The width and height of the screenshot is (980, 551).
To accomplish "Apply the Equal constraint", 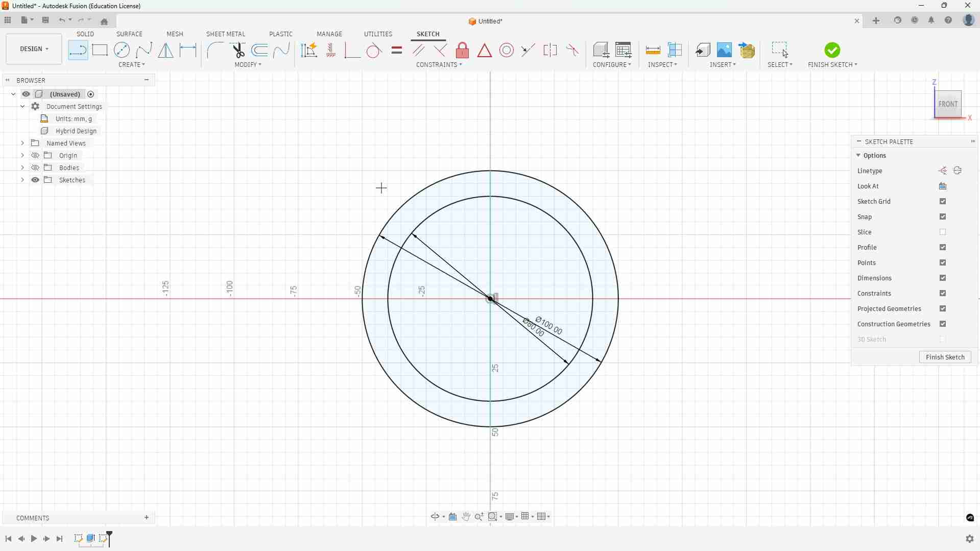I will [397, 50].
